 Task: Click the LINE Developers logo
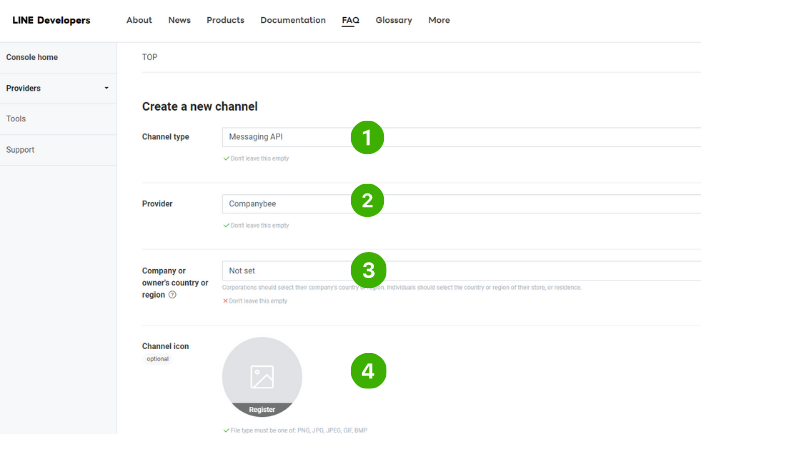tap(51, 20)
